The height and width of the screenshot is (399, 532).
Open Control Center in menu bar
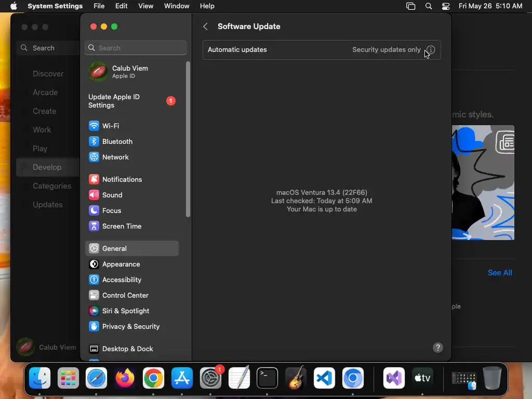446,6
